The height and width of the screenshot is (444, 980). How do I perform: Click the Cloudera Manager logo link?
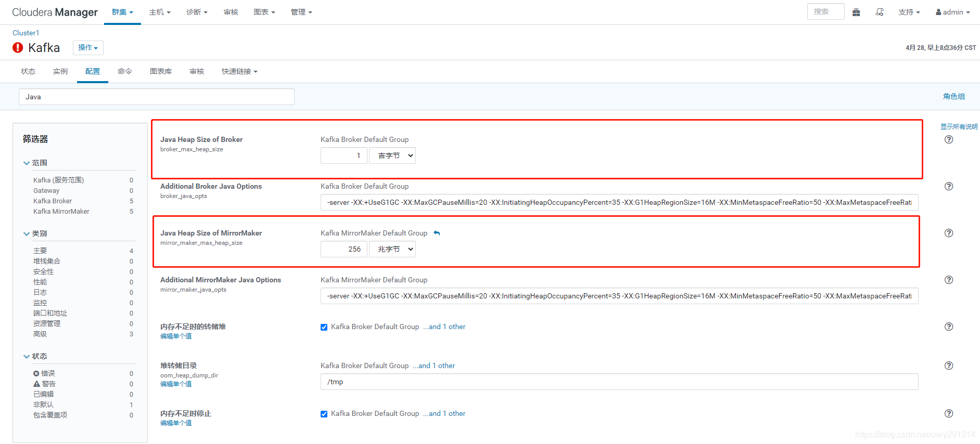(x=55, y=12)
